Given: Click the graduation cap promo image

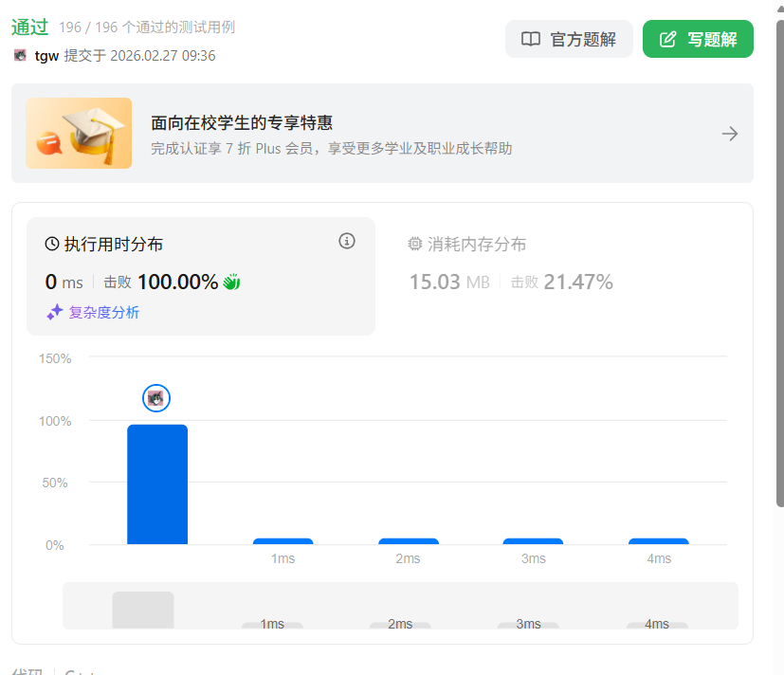Looking at the screenshot, I should click(x=79, y=134).
